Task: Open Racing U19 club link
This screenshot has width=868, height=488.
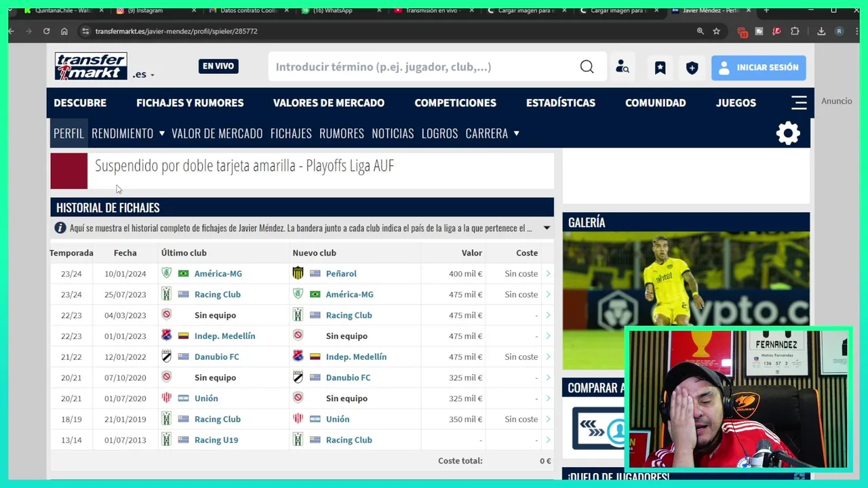Action: pos(216,440)
